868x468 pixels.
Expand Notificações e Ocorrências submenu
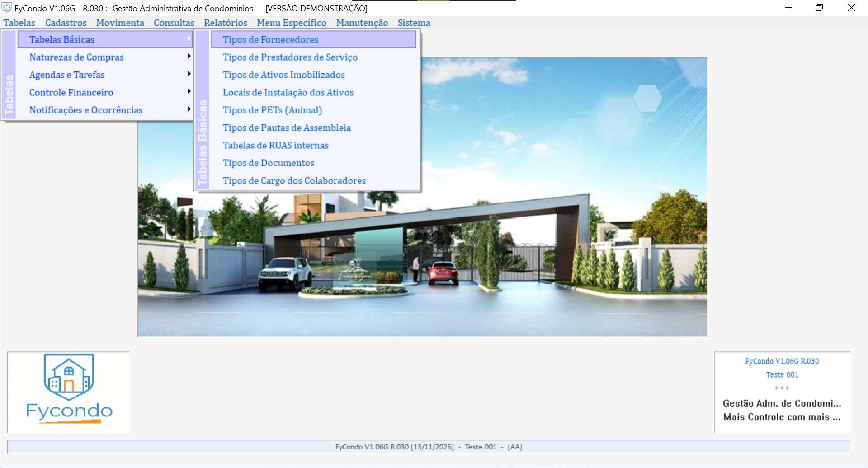coord(86,110)
